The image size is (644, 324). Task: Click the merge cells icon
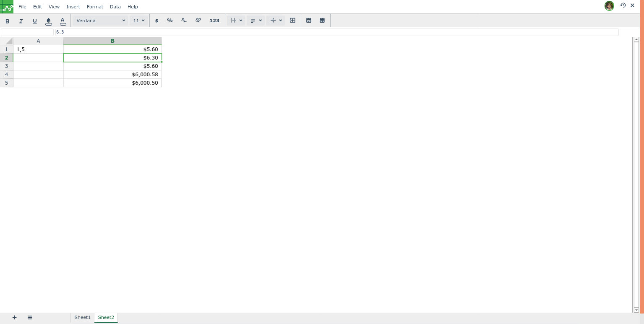[293, 21]
